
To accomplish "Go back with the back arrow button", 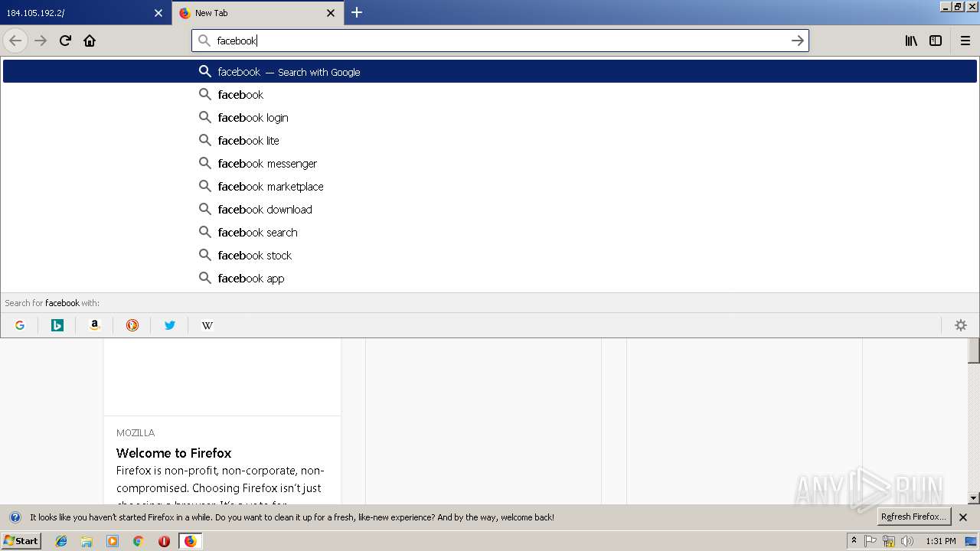I will [x=15, y=41].
